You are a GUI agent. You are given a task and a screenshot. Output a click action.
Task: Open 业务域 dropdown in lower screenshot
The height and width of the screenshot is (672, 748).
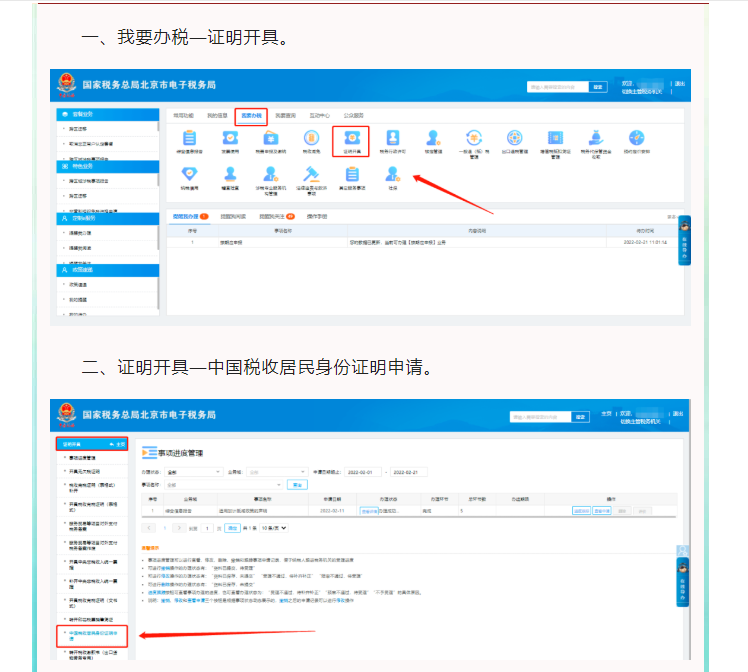click(x=277, y=472)
